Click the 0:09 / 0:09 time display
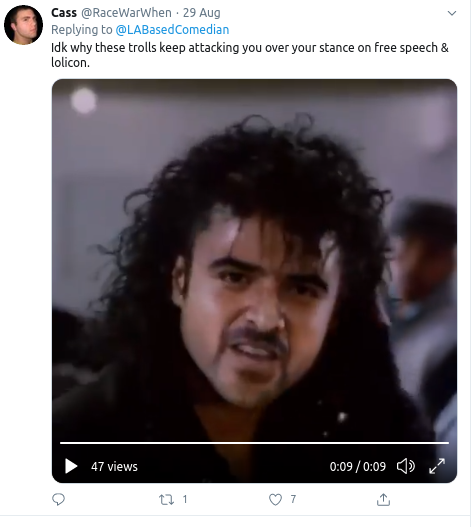The width and height of the screenshot is (471, 527). (x=358, y=467)
